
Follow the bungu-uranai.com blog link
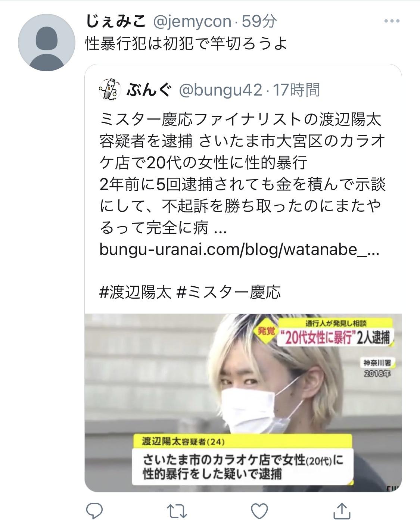[x=239, y=250]
